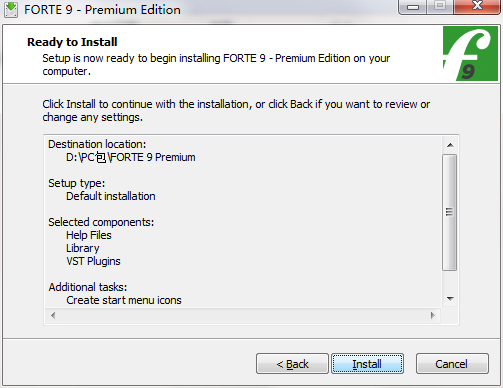The width and height of the screenshot is (503, 388).
Task: Click the 'Create start menu icons' line
Action: 124,300
